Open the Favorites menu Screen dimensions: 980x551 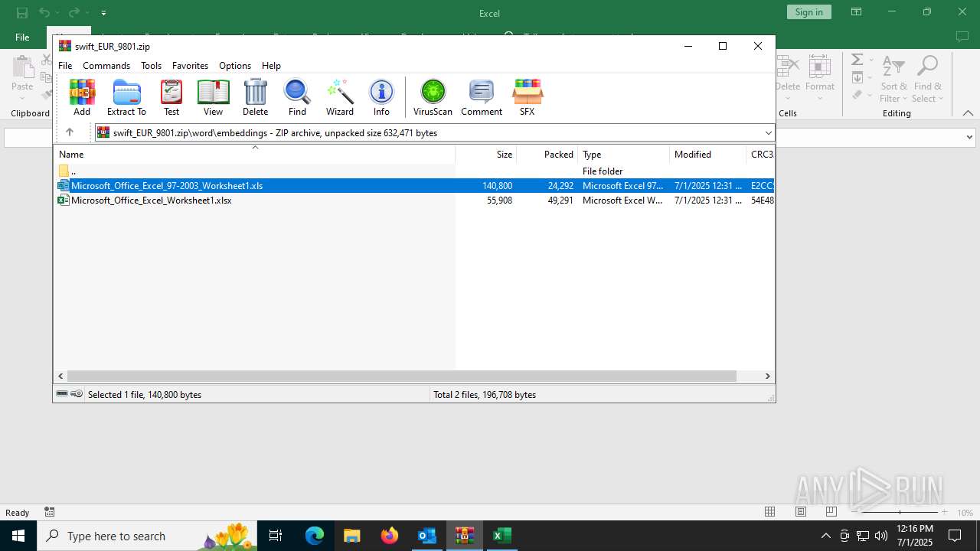click(190, 66)
